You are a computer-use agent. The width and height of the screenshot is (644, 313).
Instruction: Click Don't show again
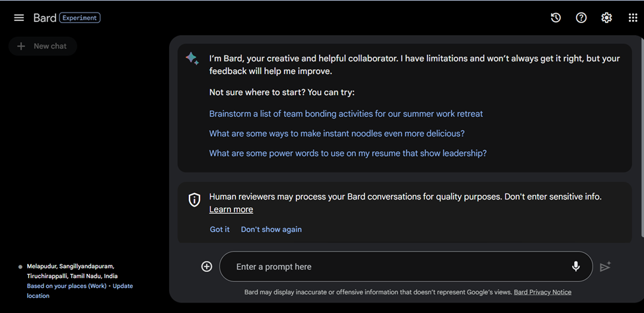[x=271, y=229]
